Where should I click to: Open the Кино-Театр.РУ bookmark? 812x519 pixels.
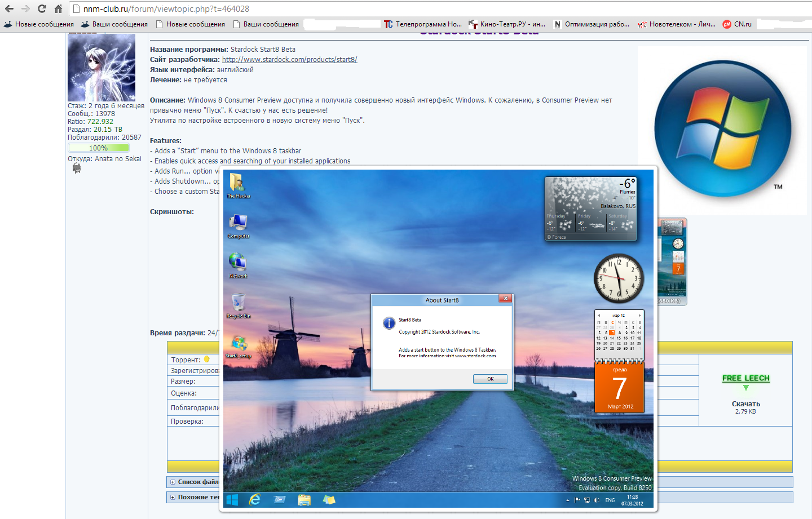point(507,24)
